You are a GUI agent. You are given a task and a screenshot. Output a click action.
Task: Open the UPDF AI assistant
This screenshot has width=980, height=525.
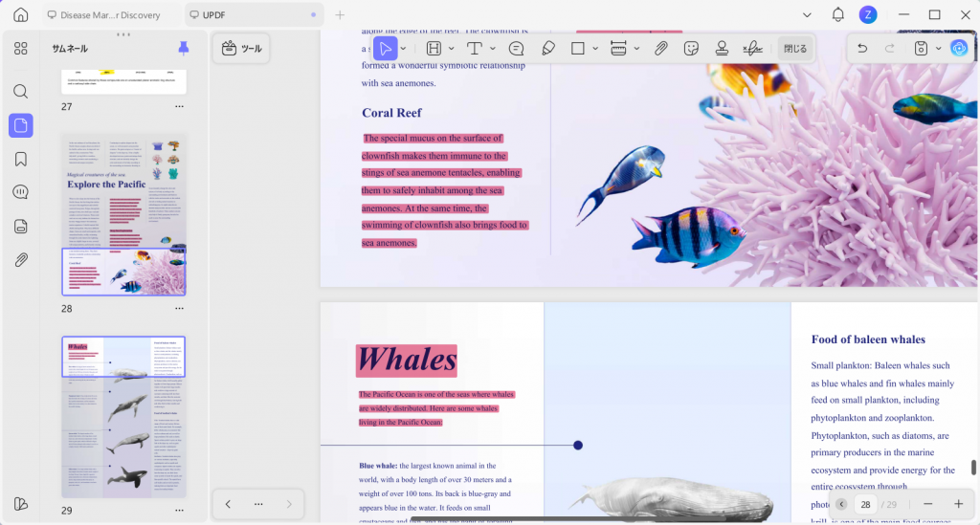tap(959, 48)
